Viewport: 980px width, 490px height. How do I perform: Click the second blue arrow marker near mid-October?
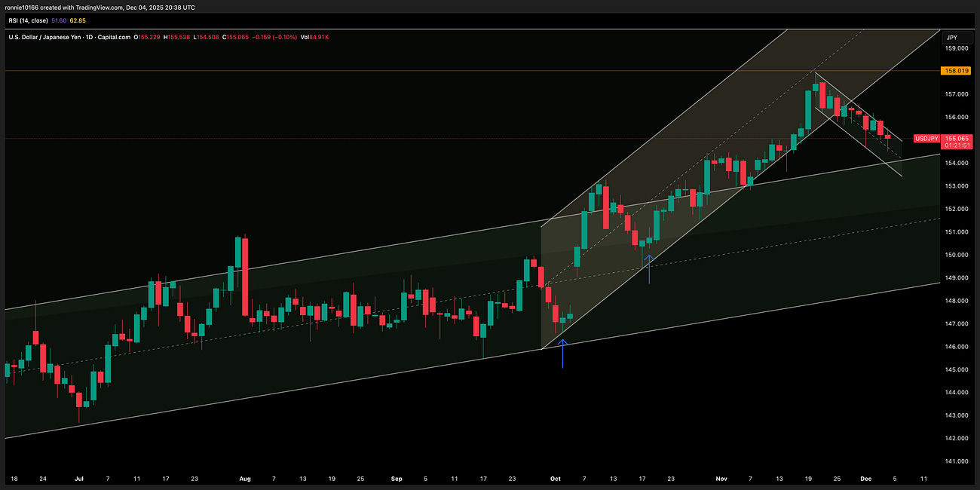[648, 268]
